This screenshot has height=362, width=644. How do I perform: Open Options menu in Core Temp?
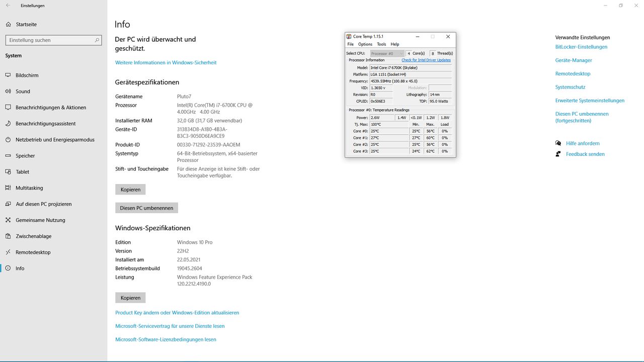(x=365, y=44)
